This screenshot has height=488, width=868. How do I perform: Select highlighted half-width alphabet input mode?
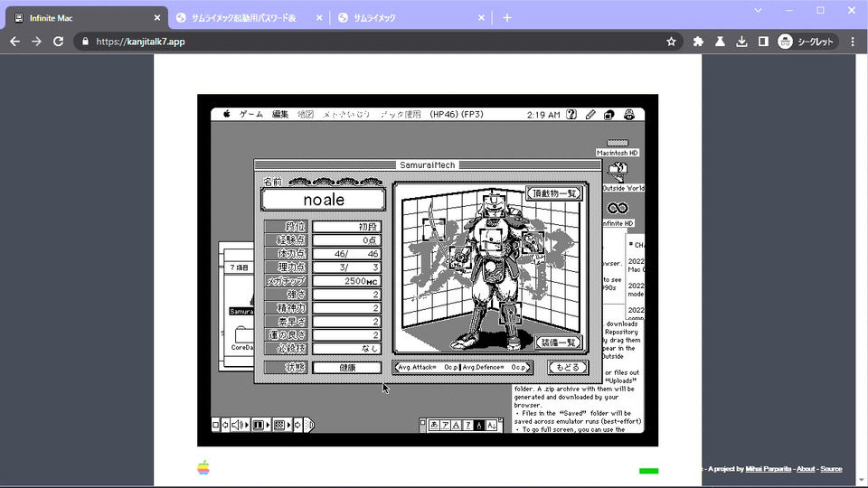(479, 425)
